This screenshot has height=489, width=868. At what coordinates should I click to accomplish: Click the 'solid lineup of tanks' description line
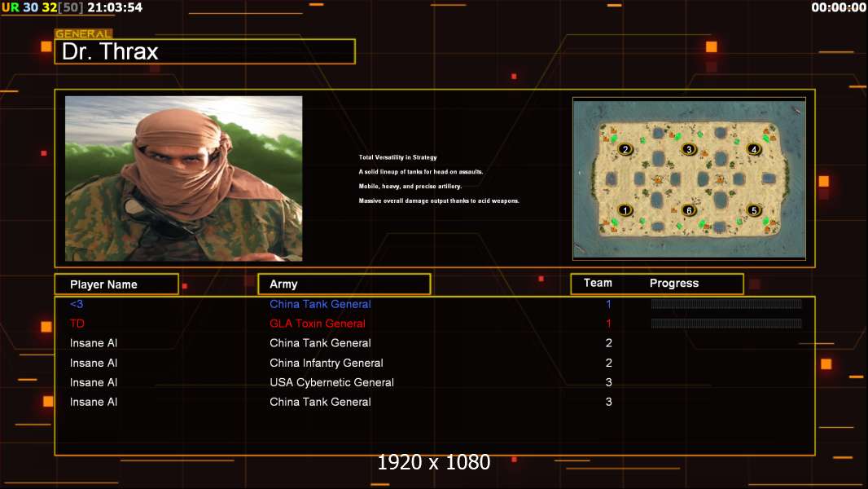pos(421,172)
